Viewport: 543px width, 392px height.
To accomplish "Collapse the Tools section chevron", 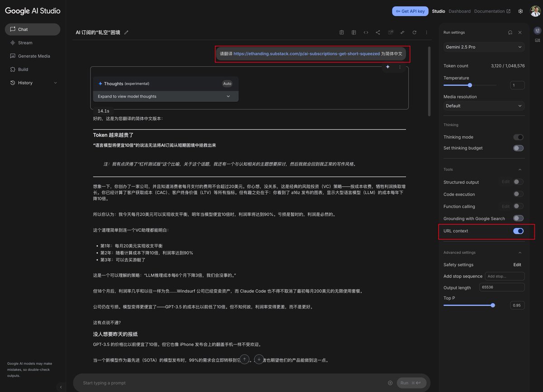I will (519, 169).
